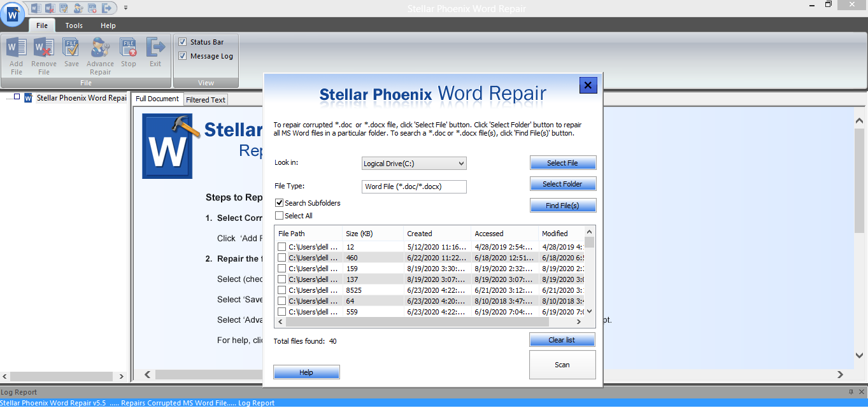This screenshot has width=868, height=408.
Task: Toggle the Message Log checkbox
Action: [183, 56]
